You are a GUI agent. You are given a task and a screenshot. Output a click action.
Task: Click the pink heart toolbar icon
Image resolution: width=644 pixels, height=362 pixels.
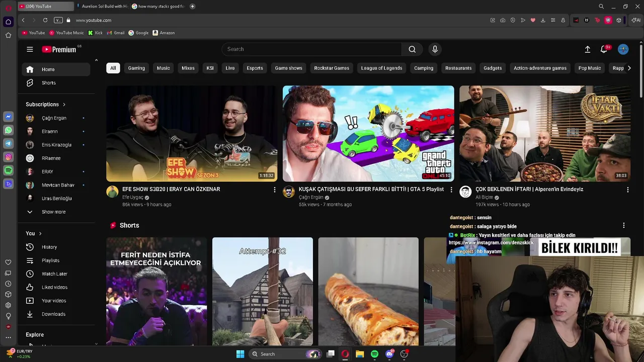[x=533, y=20]
